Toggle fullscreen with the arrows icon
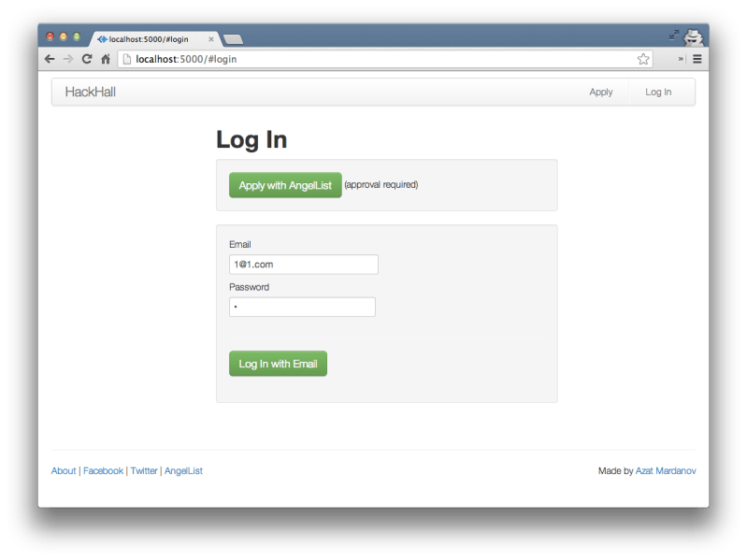747x560 pixels. (674, 35)
